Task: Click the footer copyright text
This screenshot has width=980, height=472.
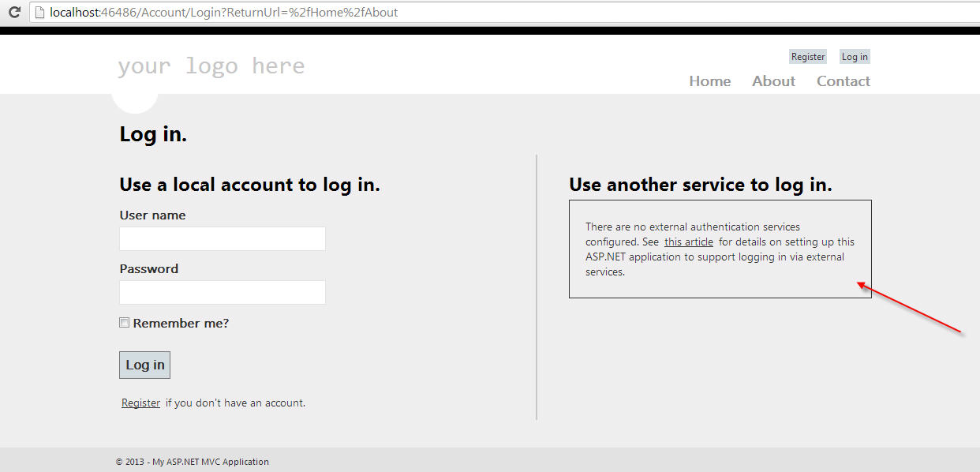Action: (x=192, y=462)
